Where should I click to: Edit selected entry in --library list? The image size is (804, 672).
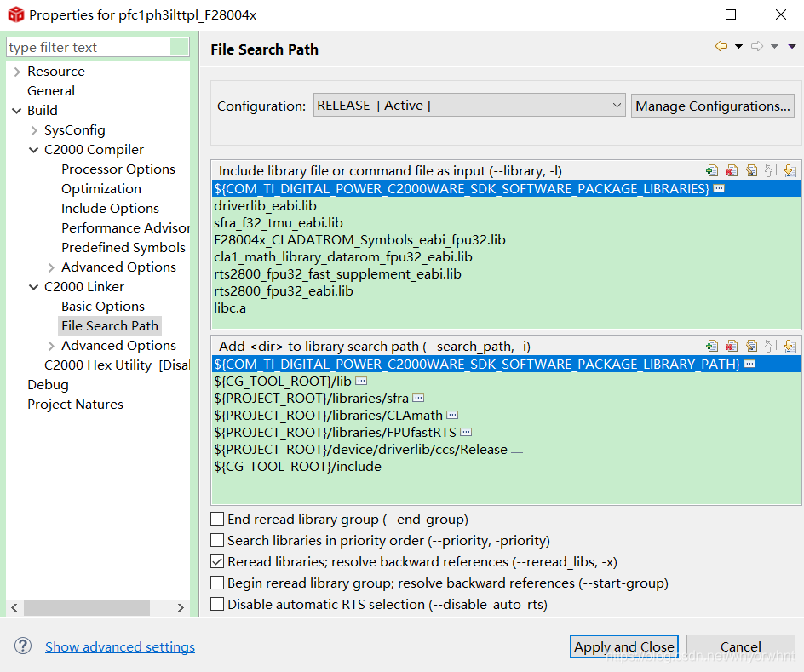click(x=752, y=170)
